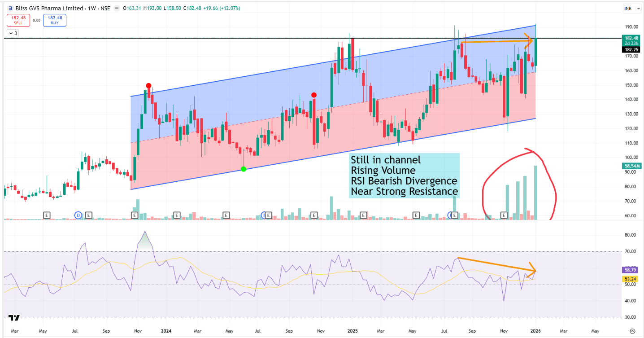Image resolution: width=644 pixels, height=338 pixels.
Task: Click the high value H192.00
Action: point(153,8)
